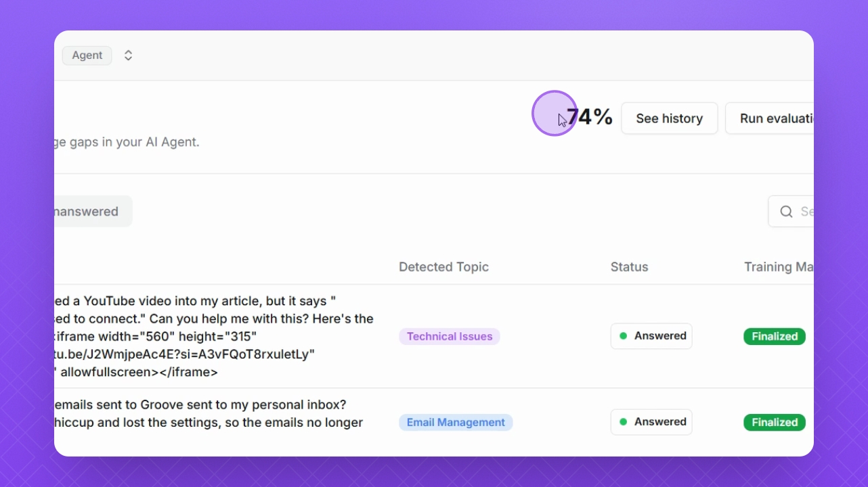
Task: Click Finalized badge in Technical Issues row
Action: coord(774,336)
